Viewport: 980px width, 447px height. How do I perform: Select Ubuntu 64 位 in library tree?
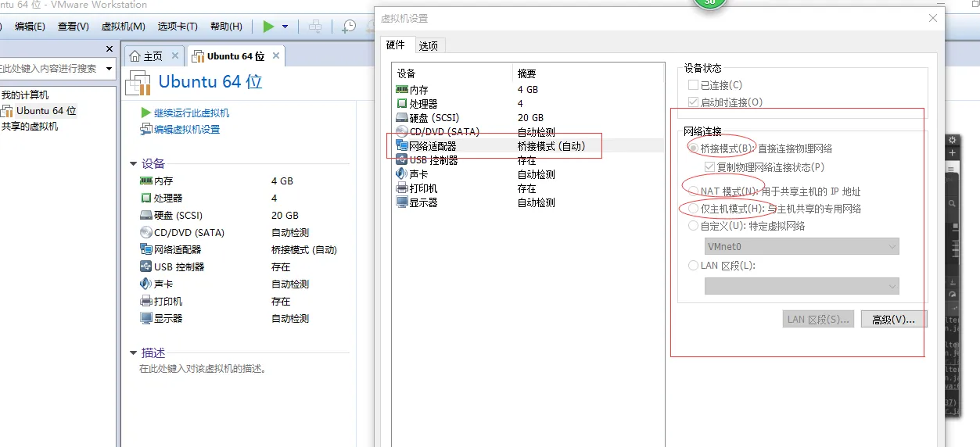[x=47, y=110]
